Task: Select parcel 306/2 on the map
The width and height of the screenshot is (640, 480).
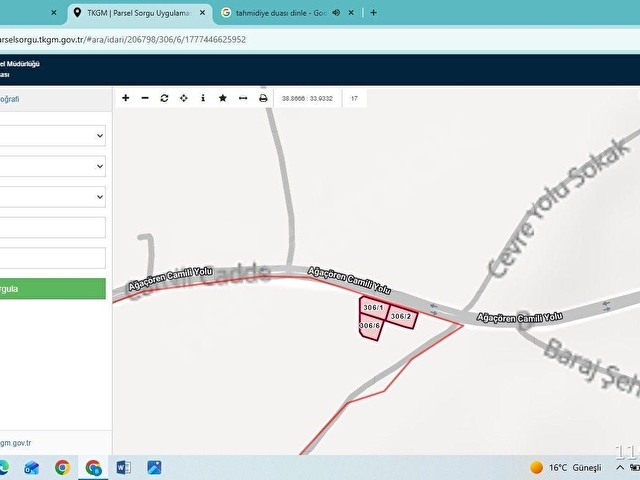Action: click(x=401, y=316)
